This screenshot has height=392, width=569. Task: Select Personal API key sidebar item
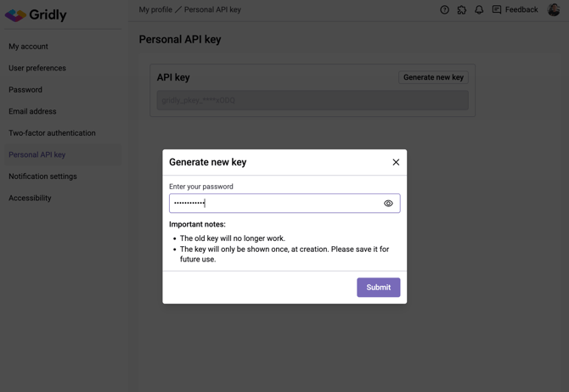tap(63, 154)
